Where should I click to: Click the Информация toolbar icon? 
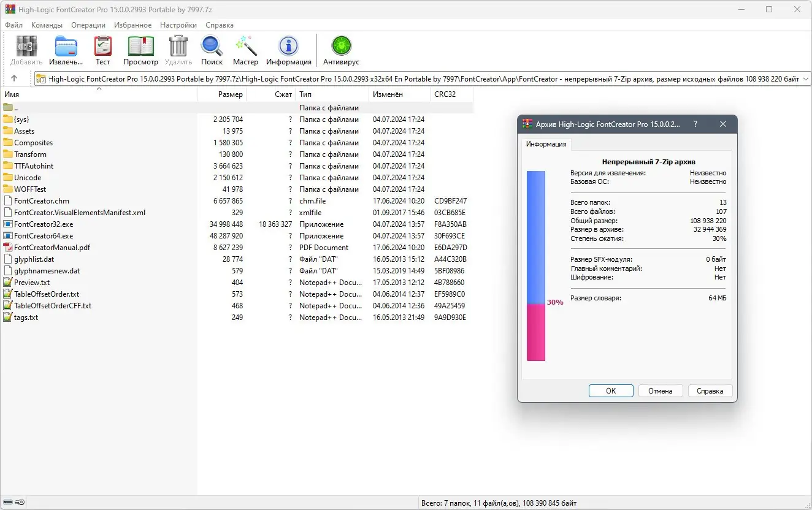point(288,47)
